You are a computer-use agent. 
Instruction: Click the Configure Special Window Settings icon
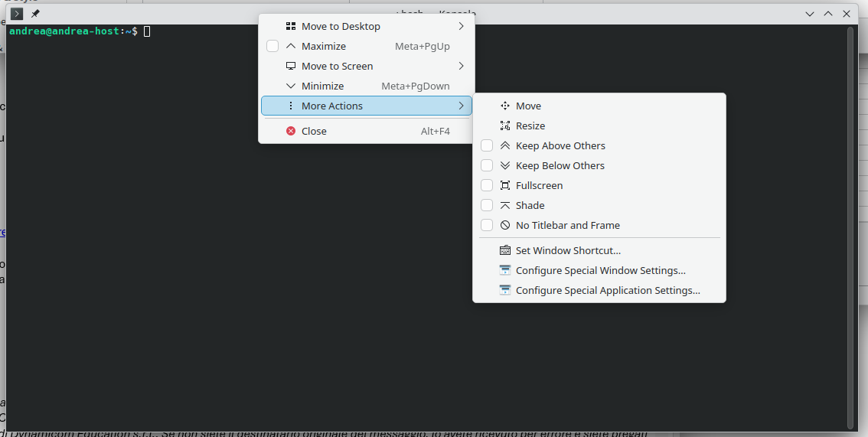point(505,270)
